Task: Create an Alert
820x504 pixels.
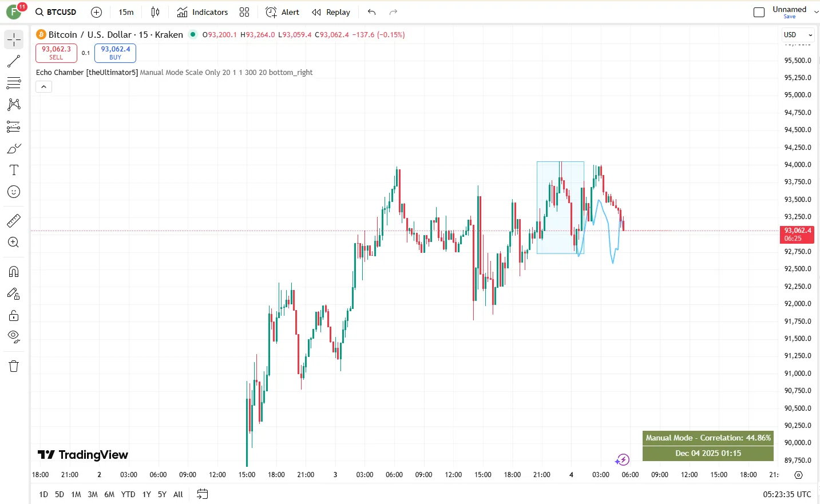Action: click(283, 12)
